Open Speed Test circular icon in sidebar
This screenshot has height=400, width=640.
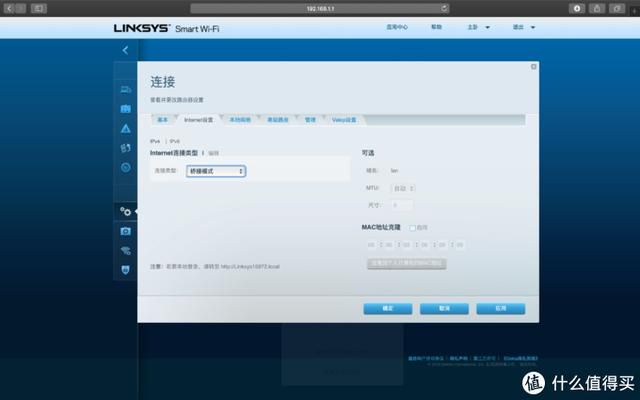[x=126, y=167]
